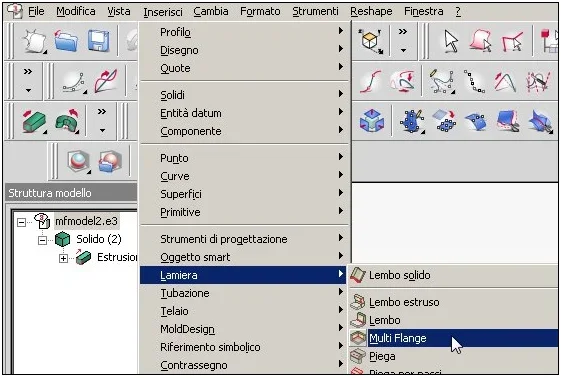The width and height of the screenshot is (561, 378).
Task: Click the dotted control points curve icon
Action: click(x=474, y=81)
